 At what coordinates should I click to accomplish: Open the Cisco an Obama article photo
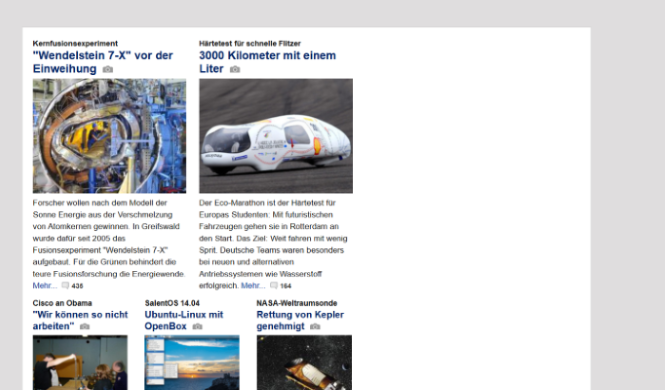click(x=80, y=362)
